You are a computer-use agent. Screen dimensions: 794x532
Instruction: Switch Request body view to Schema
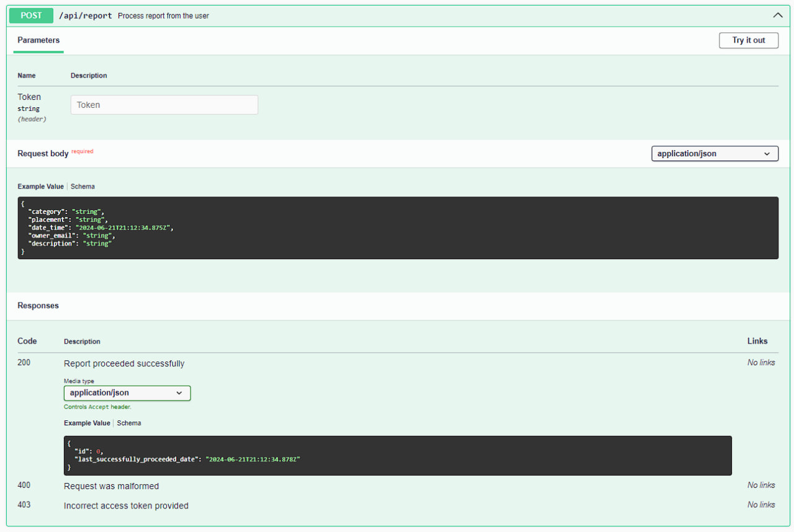tap(83, 187)
